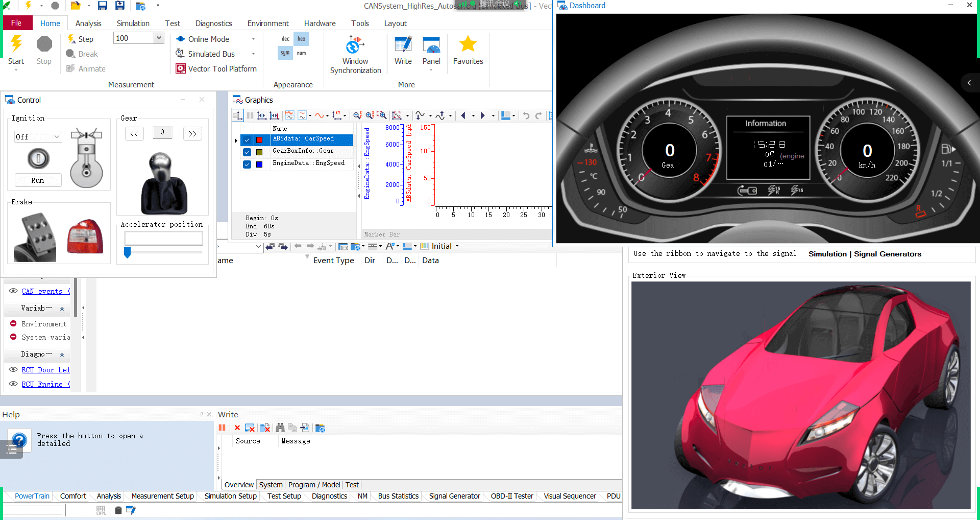Click the Accelerator position value field
The image size is (980, 520).
(164, 238)
